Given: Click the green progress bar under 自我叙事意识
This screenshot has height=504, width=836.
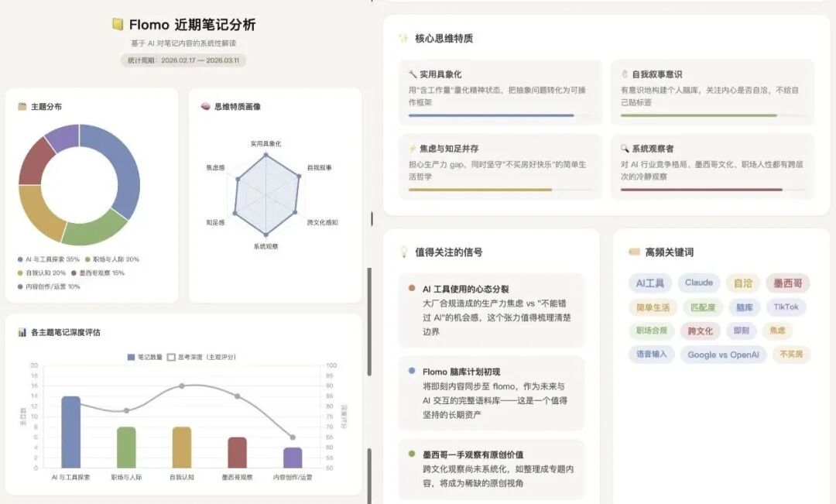Looking at the screenshot, I should tap(699, 115).
